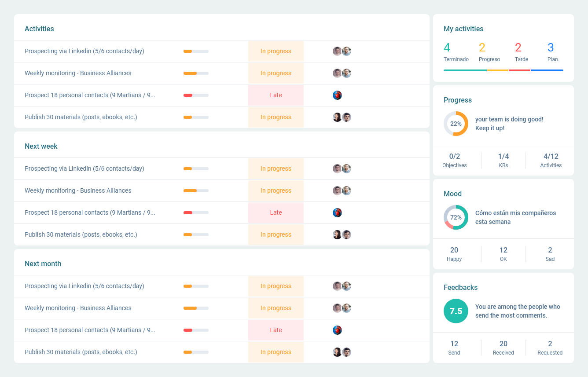Click the 22% Progress donut chart
The height and width of the screenshot is (377, 588).
click(x=456, y=124)
